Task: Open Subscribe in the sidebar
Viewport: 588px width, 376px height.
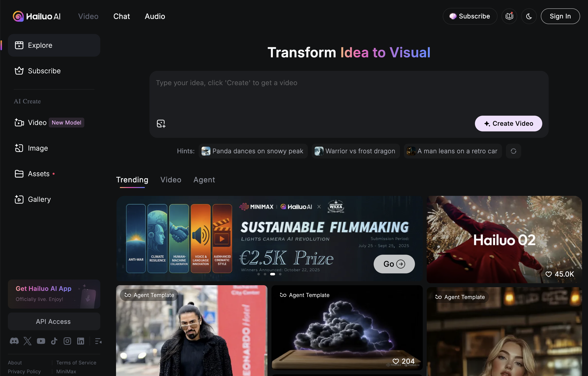Action: coord(54,71)
